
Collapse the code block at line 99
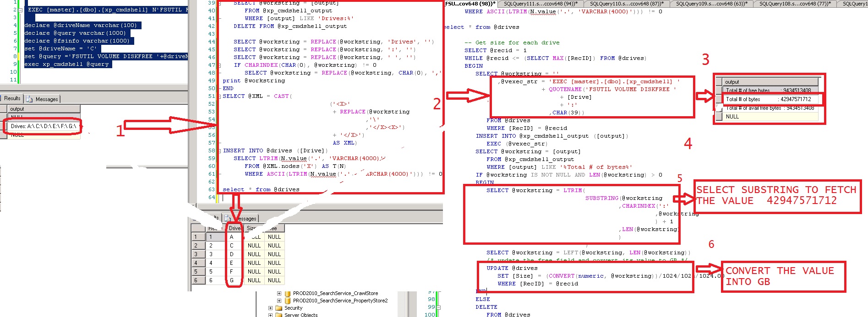click(438, 307)
